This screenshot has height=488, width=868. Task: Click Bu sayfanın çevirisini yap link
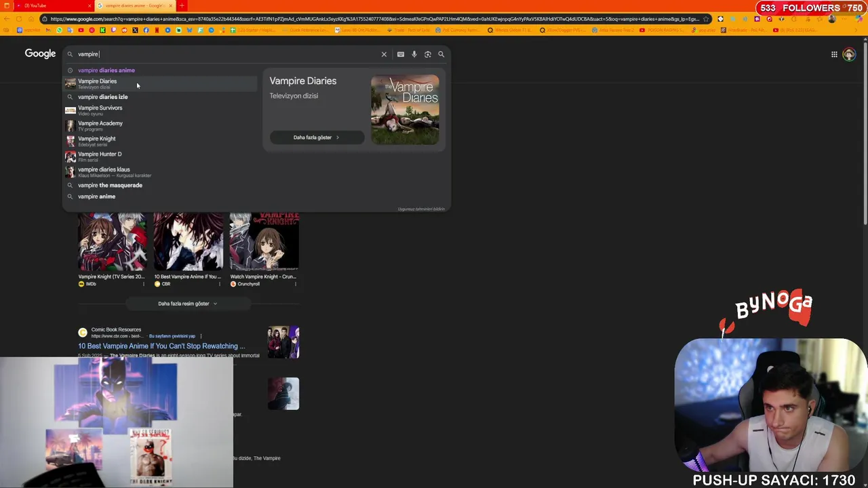(172, 336)
